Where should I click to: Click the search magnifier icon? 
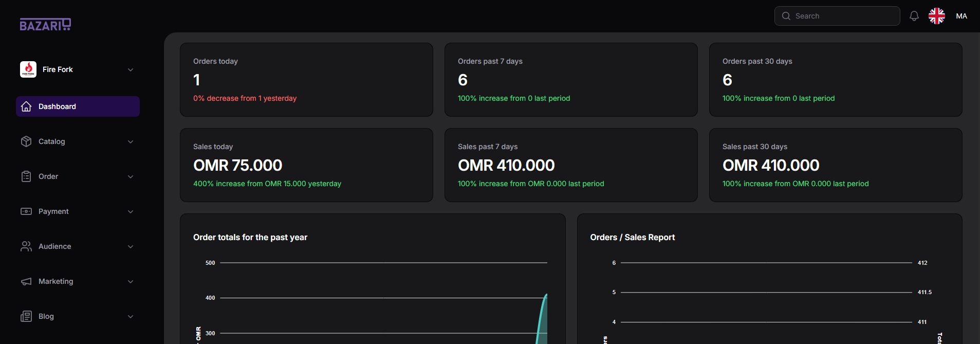tap(786, 16)
